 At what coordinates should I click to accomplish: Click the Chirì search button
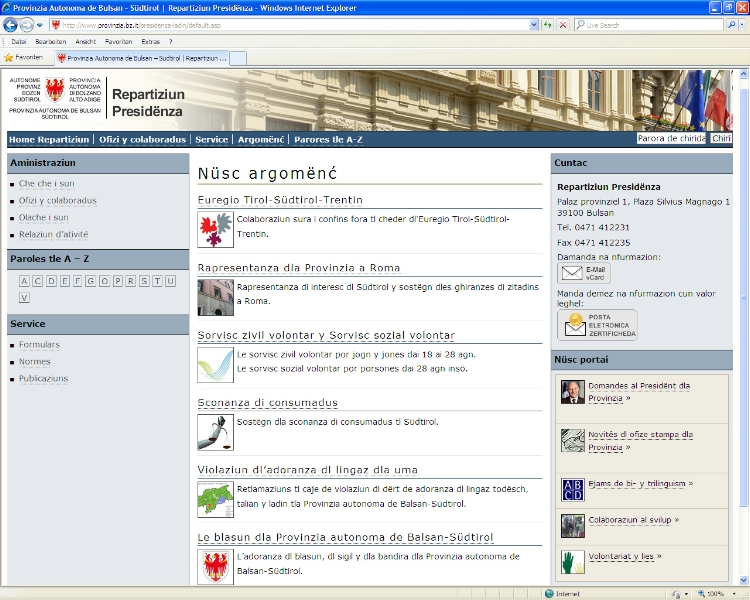click(x=721, y=139)
